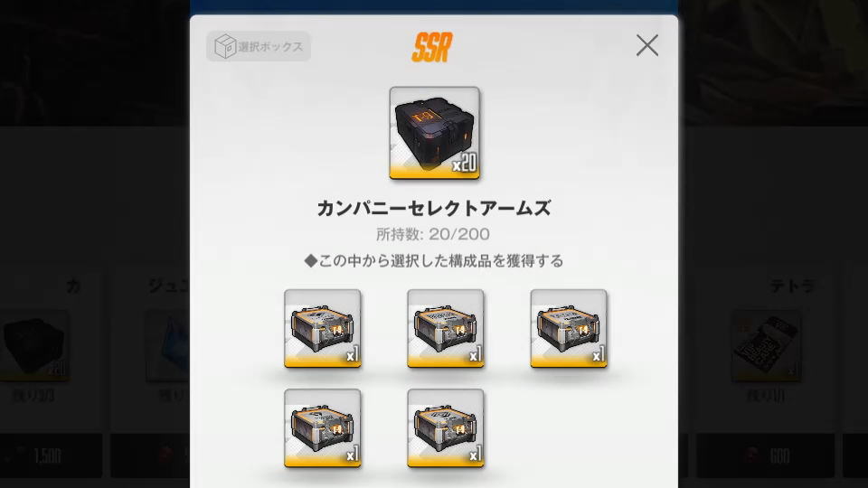The image size is (868, 488).
Task: Click the 選択ボックス label tag
Action: coord(259,46)
